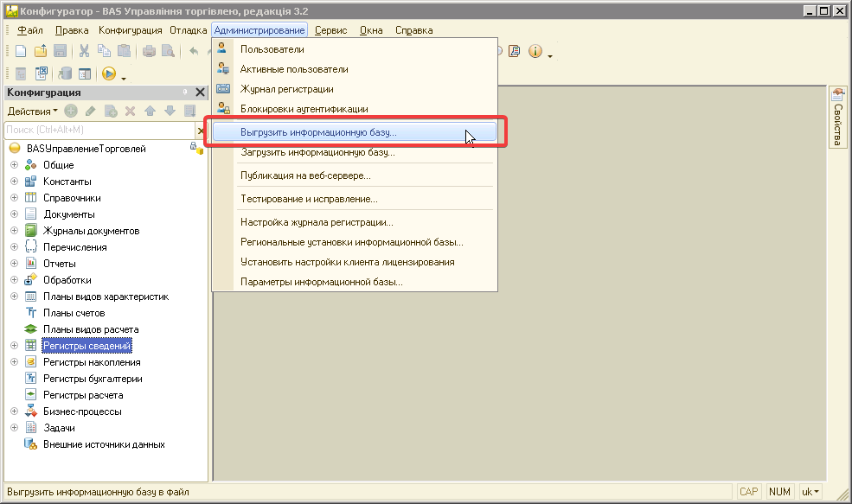Select Выгрузить информационную базу menu item

[318, 133]
